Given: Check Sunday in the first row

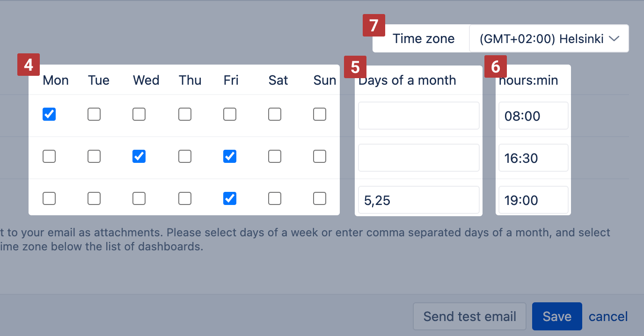Looking at the screenshot, I should (x=320, y=114).
